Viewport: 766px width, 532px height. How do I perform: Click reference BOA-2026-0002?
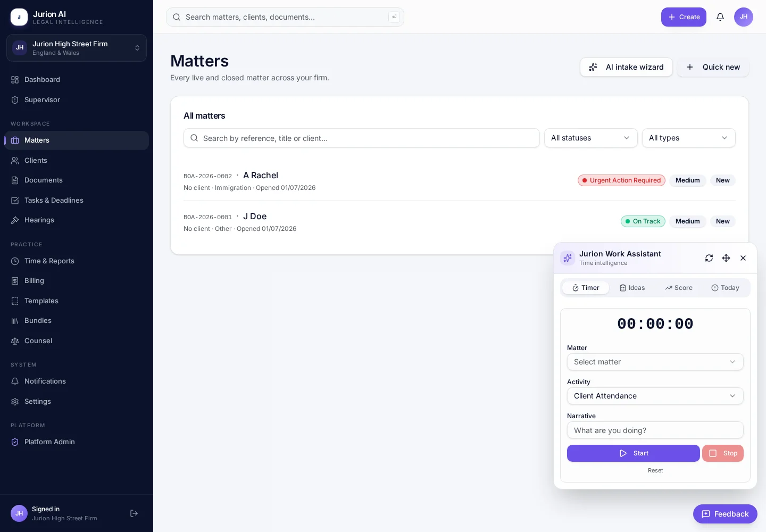(x=207, y=176)
